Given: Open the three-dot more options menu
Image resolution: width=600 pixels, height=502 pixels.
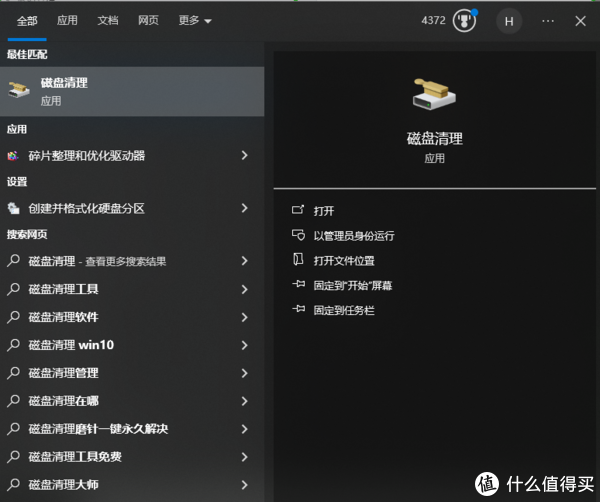Looking at the screenshot, I should 547,20.
